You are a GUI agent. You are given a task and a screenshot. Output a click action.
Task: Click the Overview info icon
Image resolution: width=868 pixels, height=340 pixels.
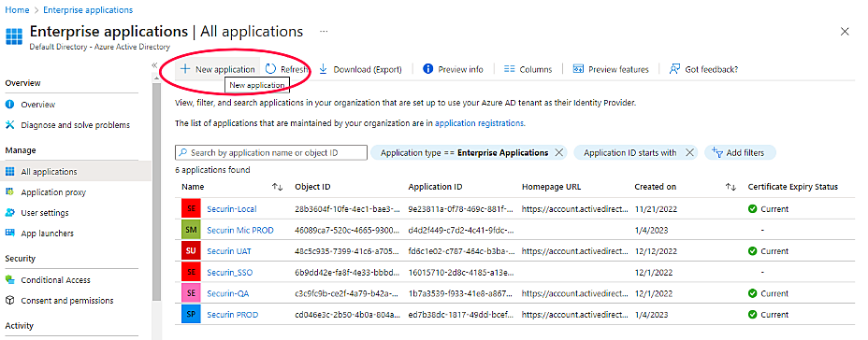pyautogui.click(x=9, y=105)
